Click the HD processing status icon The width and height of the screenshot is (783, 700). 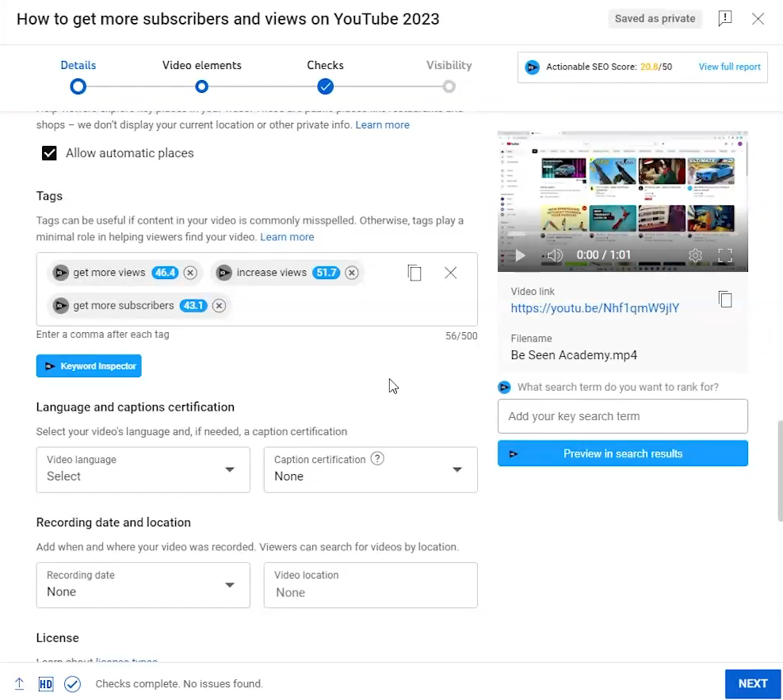point(45,683)
